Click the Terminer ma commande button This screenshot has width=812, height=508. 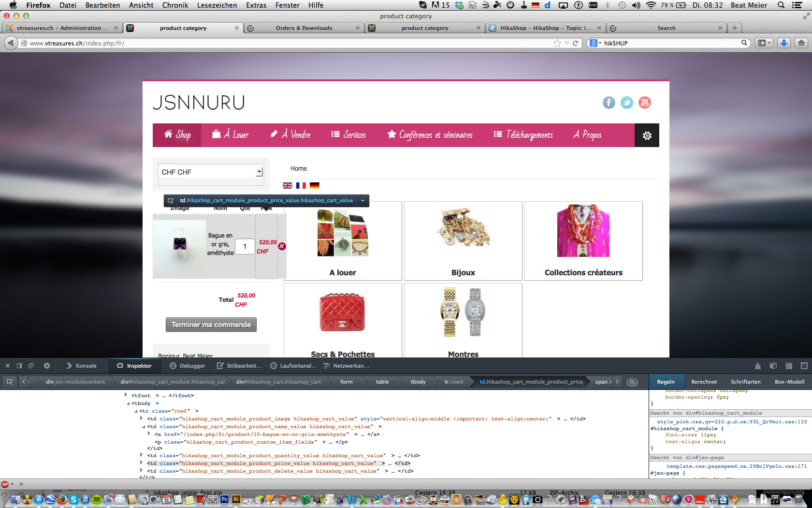[x=211, y=325]
